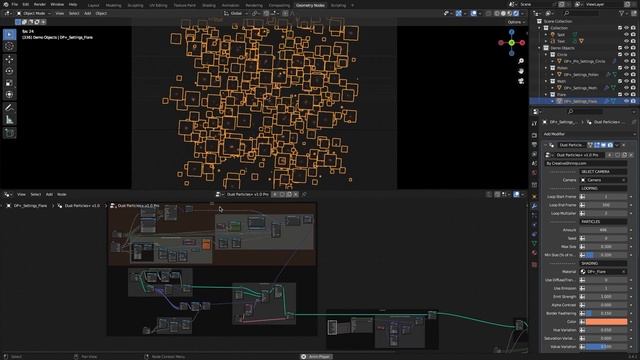Select the Move tool in viewport toolbar
Viewport: 640px width, 360px height.
click(x=9, y=60)
